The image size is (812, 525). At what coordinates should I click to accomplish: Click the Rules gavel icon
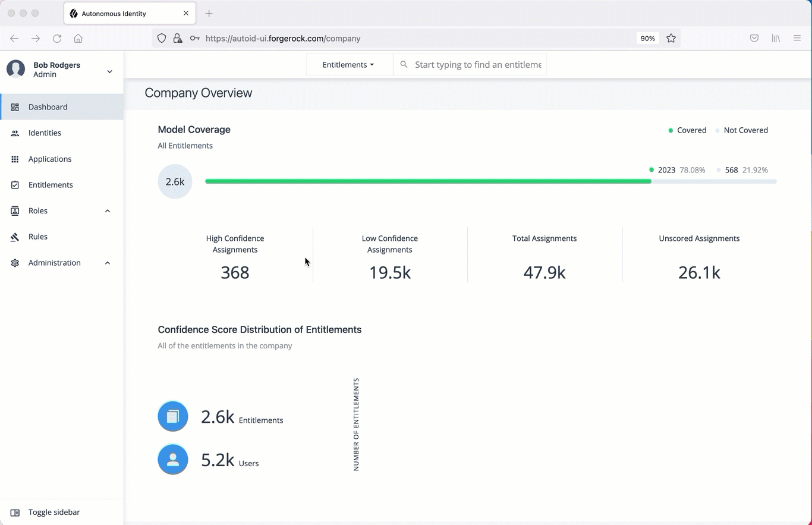pyautogui.click(x=15, y=237)
